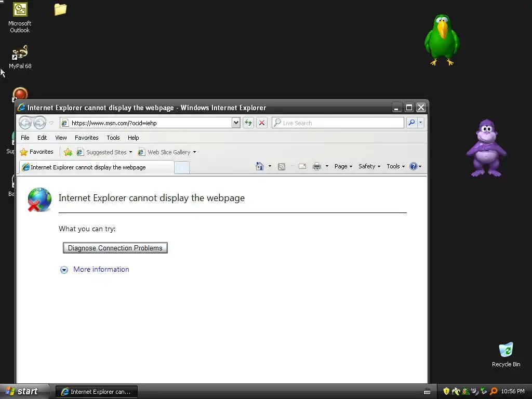Open the Favorites menu in menu bar
The image size is (532, 399).
coord(87,138)
